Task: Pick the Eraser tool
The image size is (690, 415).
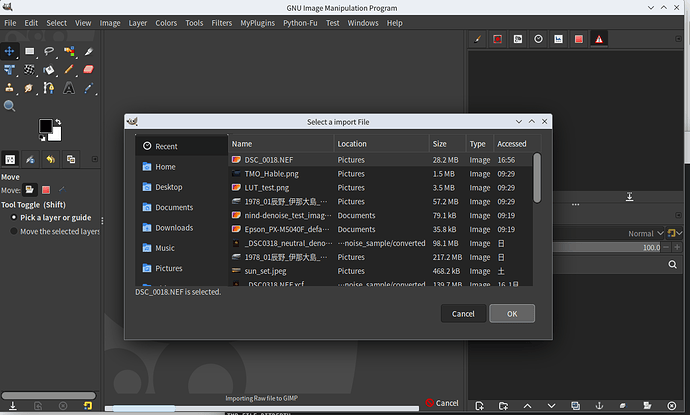Action: click(x=88, y=70)
